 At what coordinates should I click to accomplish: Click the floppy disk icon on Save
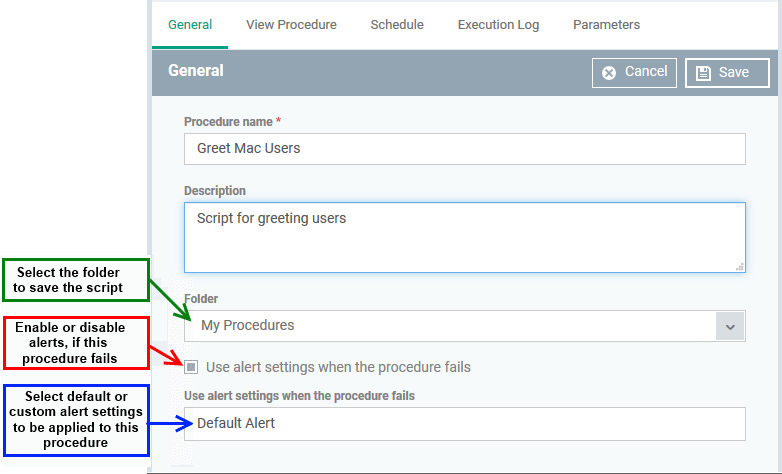coord(703,73)
